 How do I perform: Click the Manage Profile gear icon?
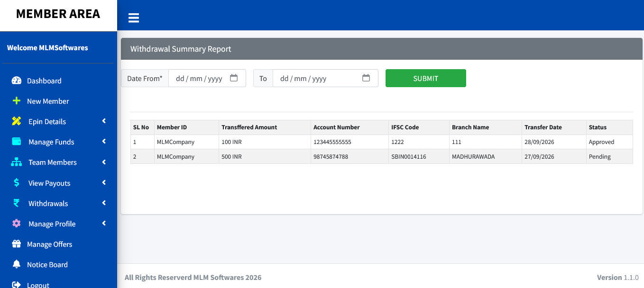(x=17, y=224)
